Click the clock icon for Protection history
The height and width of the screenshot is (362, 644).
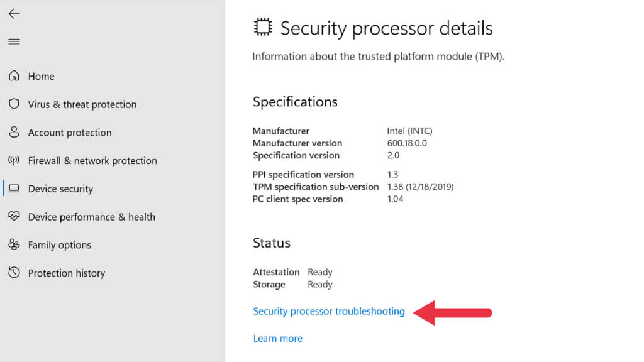[x=14, y=273]
